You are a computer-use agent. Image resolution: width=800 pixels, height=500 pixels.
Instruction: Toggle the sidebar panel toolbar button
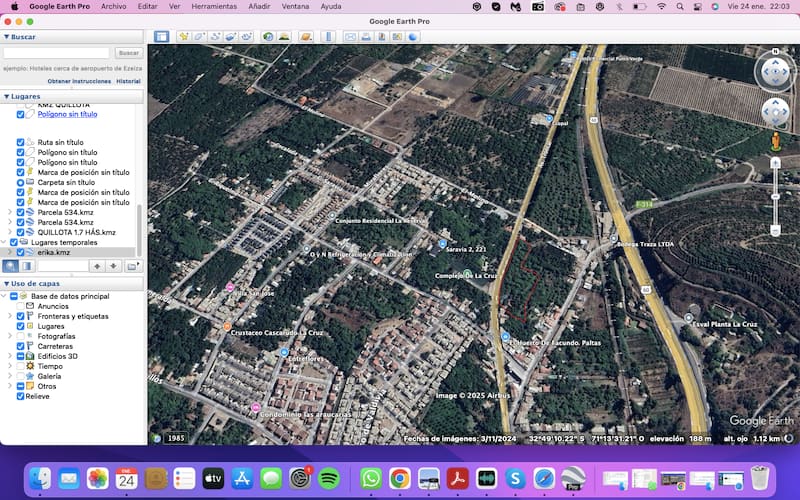tap(162, 37)
